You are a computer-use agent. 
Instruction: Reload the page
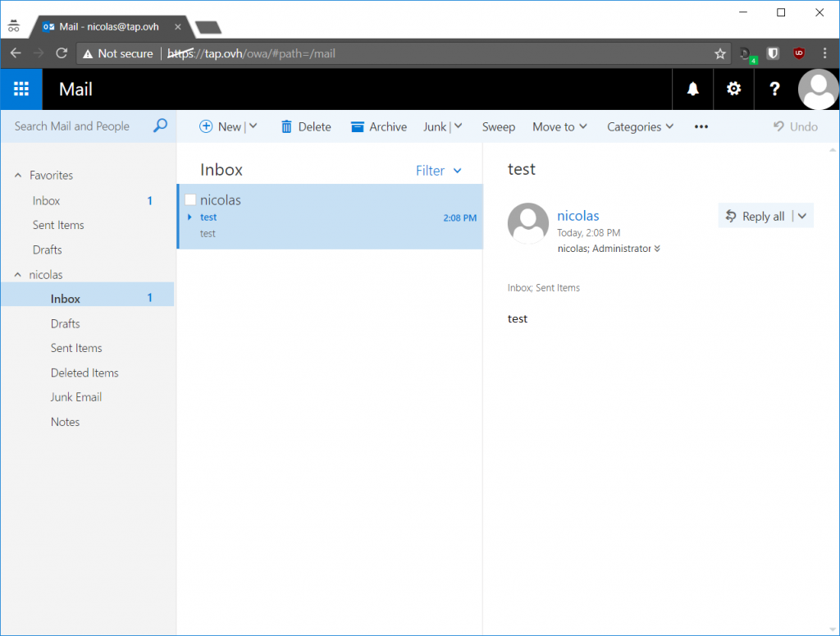tap(62, 53)
